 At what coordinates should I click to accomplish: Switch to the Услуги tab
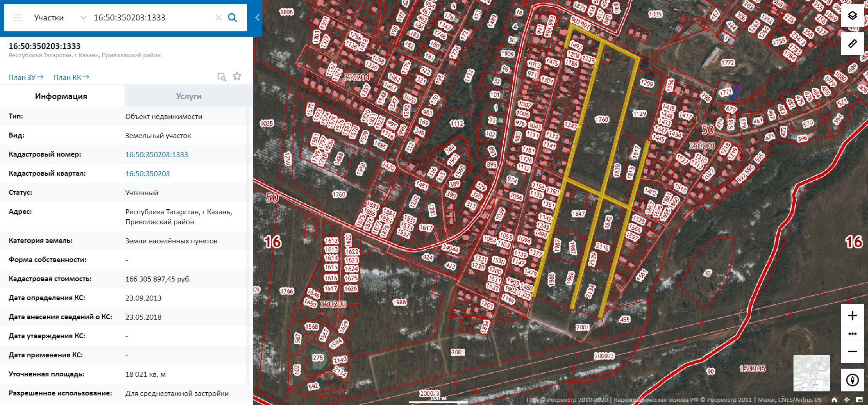pos(188,96)
